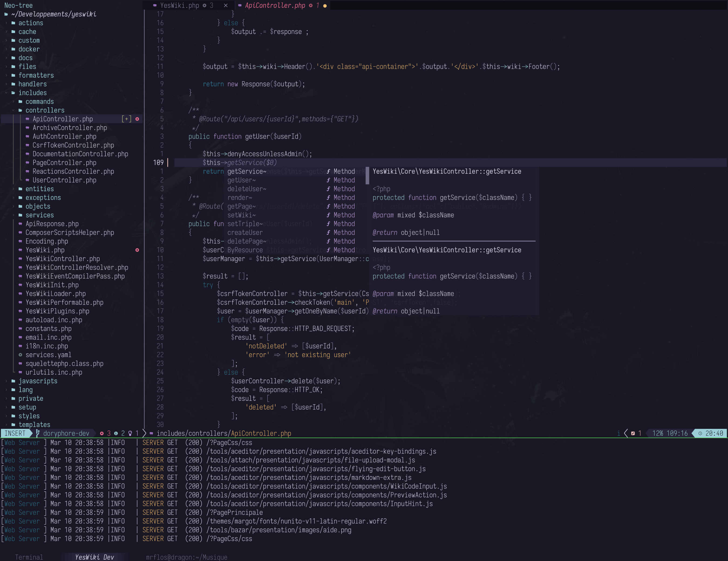
Task: Open UserController.php from file tree
Action: [x=64, y=180]
